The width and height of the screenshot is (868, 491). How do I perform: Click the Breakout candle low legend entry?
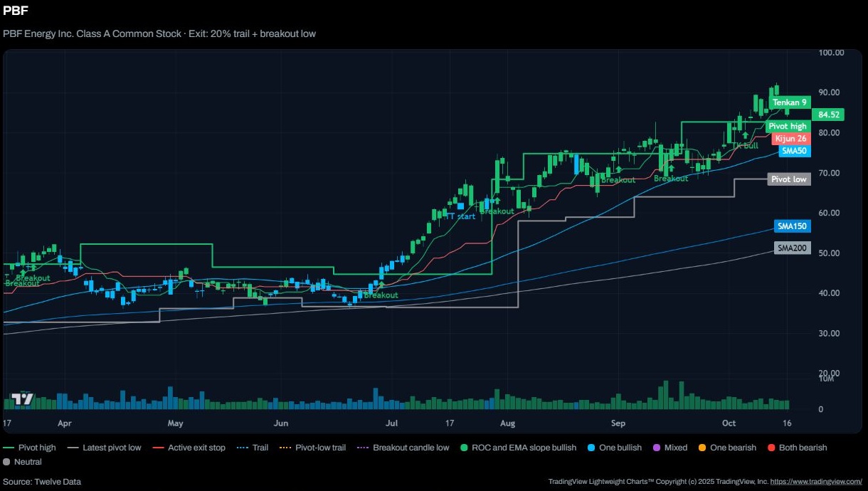tap(403, 448)
